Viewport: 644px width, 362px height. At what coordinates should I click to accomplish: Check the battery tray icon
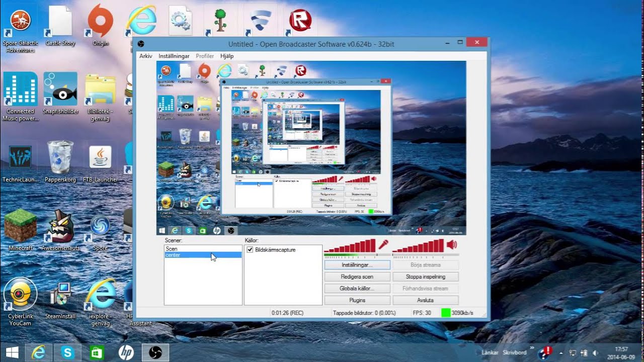tap(584, 353)
